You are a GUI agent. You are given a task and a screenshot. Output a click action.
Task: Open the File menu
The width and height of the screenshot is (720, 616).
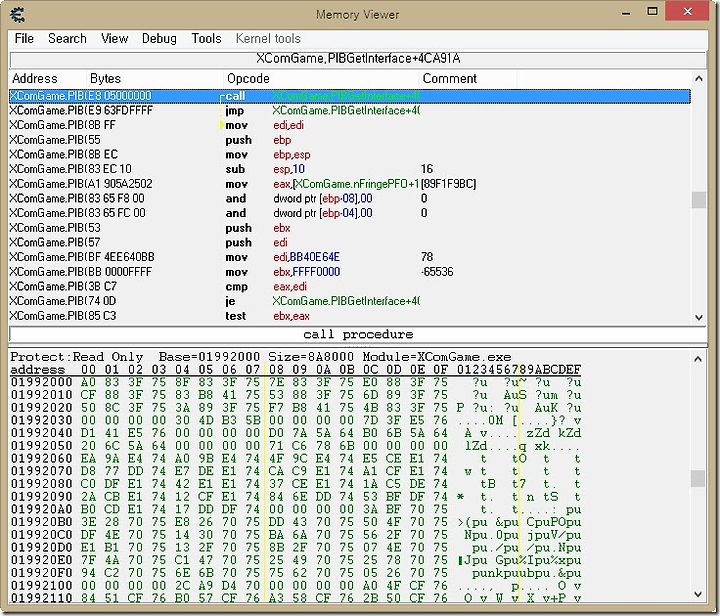click(x=24, y=39)
